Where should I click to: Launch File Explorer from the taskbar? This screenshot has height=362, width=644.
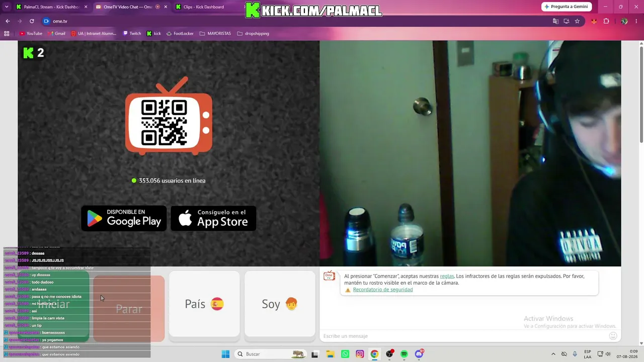tap(330, 354)
